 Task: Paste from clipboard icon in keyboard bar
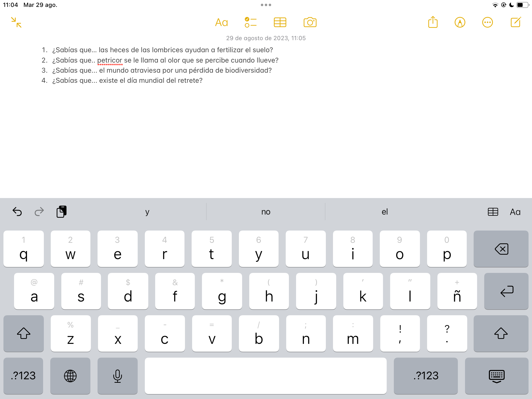tap(62, 212)
